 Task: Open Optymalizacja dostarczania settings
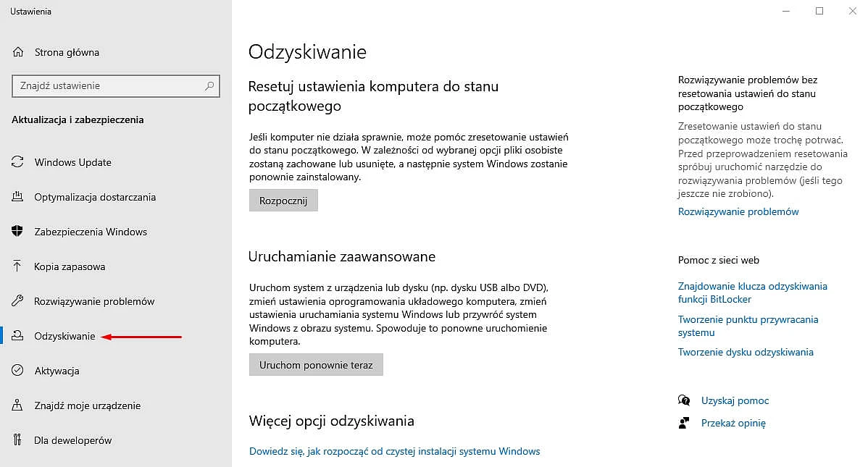coord(95,197)
